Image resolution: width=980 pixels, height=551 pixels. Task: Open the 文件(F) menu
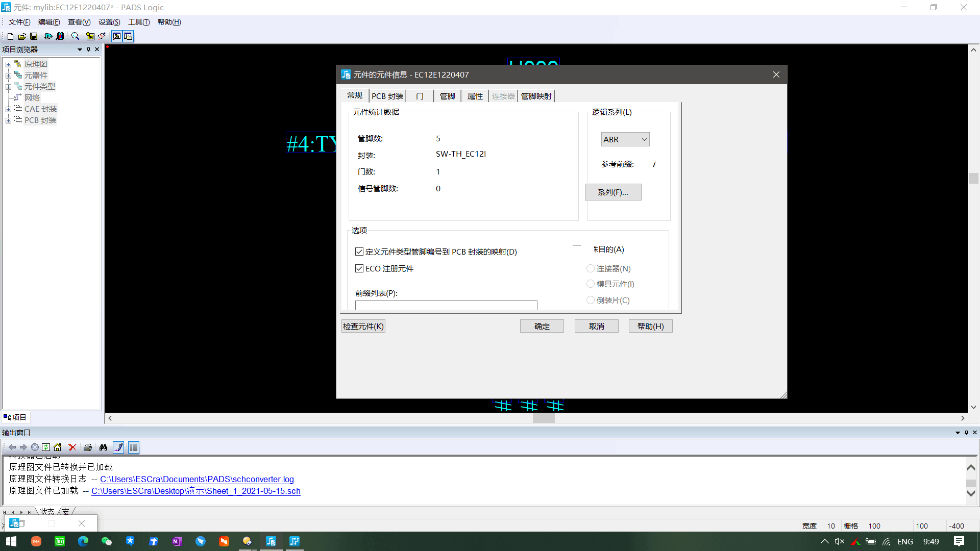click(x=19, y=22)
